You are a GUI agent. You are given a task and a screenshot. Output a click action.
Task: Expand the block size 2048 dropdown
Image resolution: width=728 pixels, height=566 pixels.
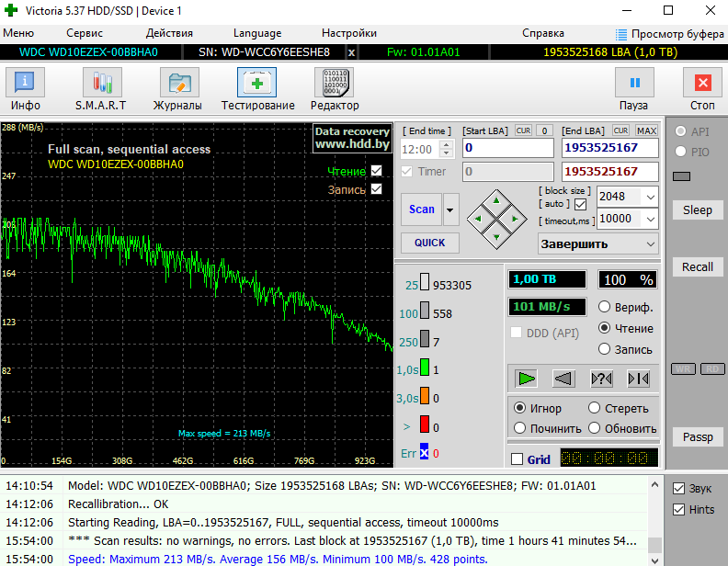[x=651, y=197]
